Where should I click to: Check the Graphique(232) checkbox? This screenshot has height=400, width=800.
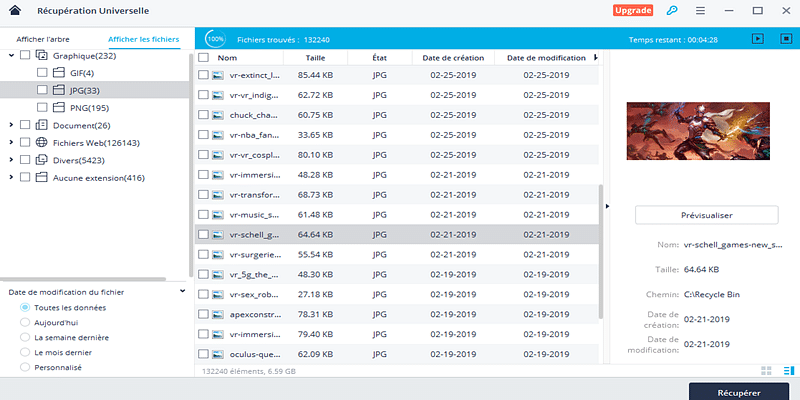coord(24,56)
